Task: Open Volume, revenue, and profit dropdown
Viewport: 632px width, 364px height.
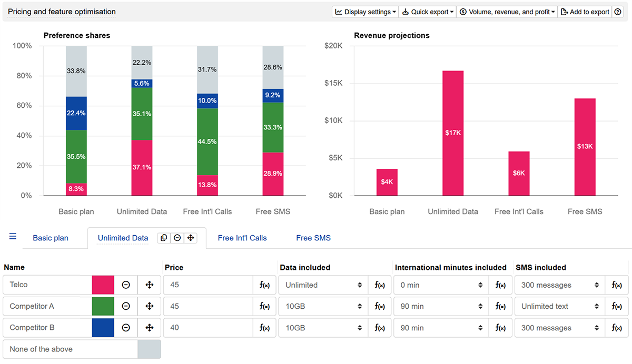Action: tap(507, 12)
